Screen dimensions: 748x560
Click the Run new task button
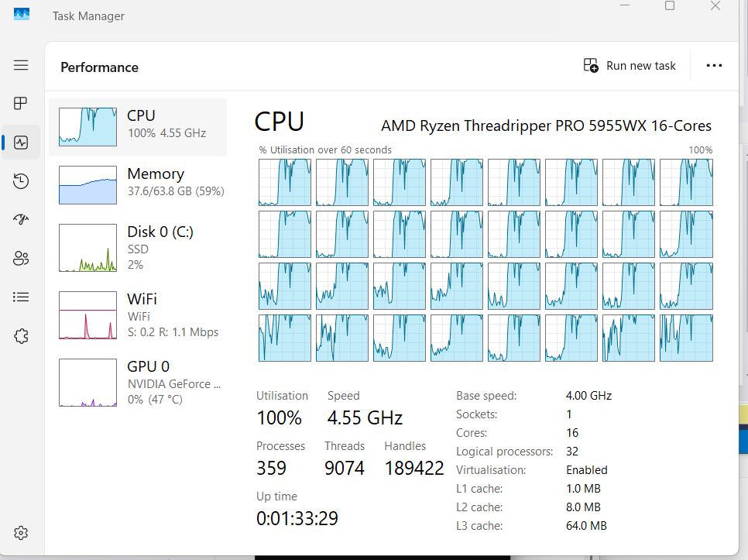click(630, 66)
